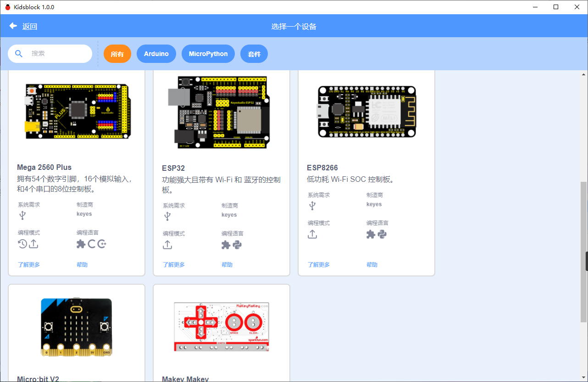The height and width of the screenshot is (382, 588).
Task: Click the search magnifier icon
Action: (19, 54)
